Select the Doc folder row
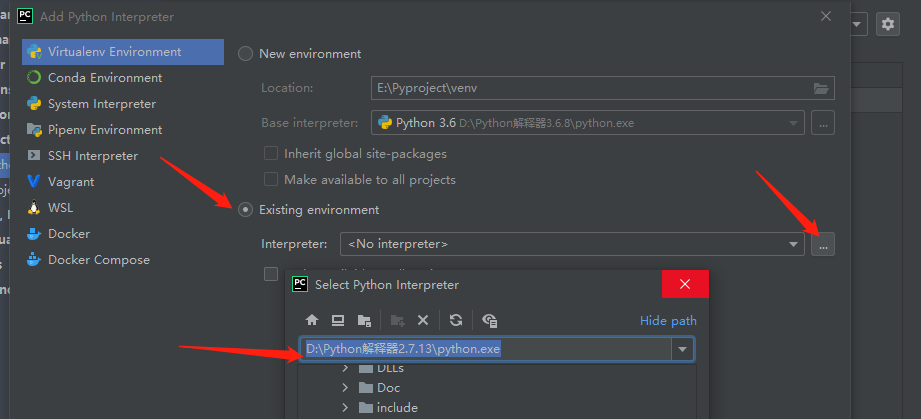 click(497, 388)
